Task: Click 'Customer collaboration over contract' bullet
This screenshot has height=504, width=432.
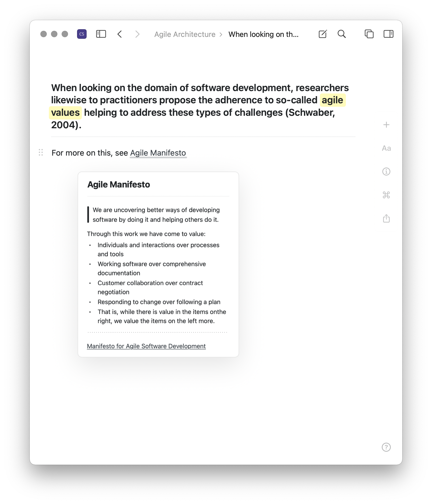Action: [150, 287]
